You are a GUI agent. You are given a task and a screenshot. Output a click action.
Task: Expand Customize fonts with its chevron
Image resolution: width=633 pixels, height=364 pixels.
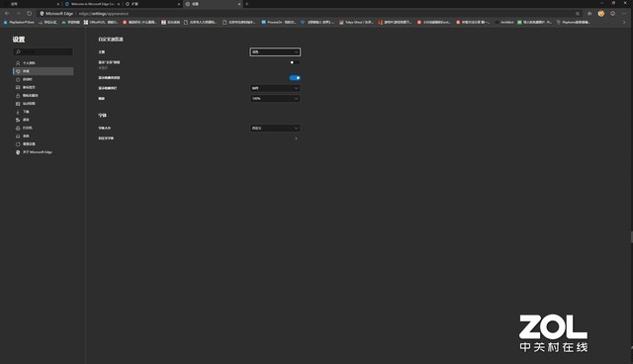(x=296, y=138)
